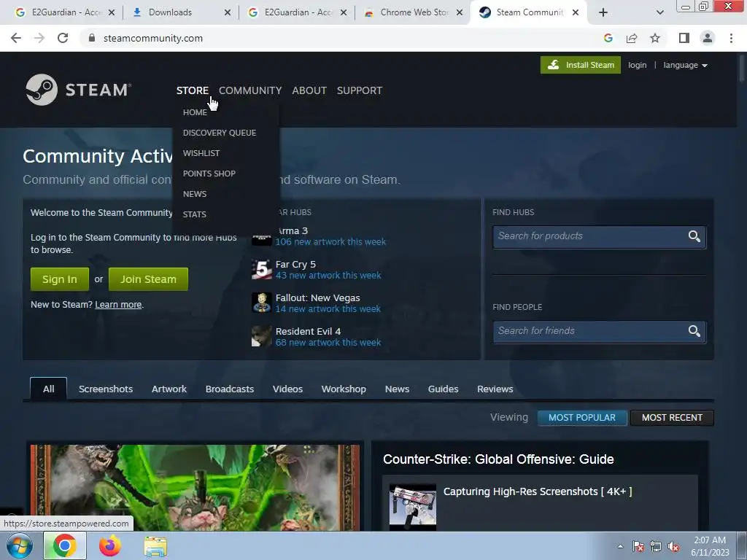
Task: Switch to Broadcasts tab
Action: click(230, 389)
